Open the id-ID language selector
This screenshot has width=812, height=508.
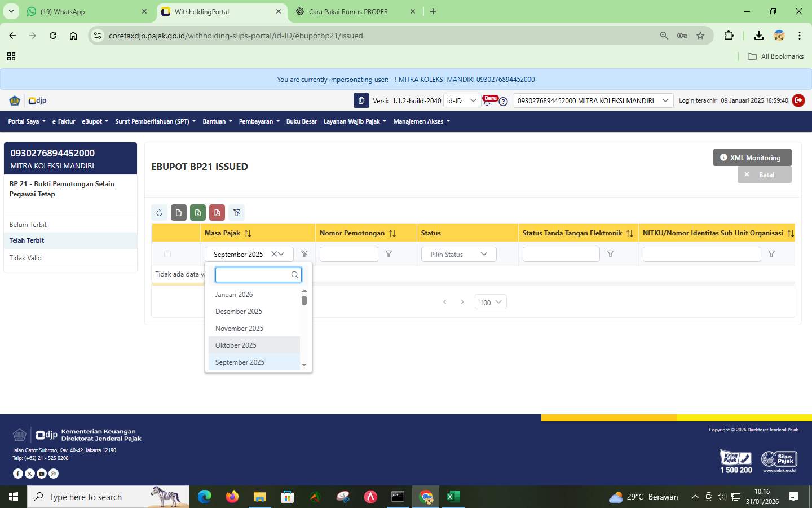[x=461, y=100]
